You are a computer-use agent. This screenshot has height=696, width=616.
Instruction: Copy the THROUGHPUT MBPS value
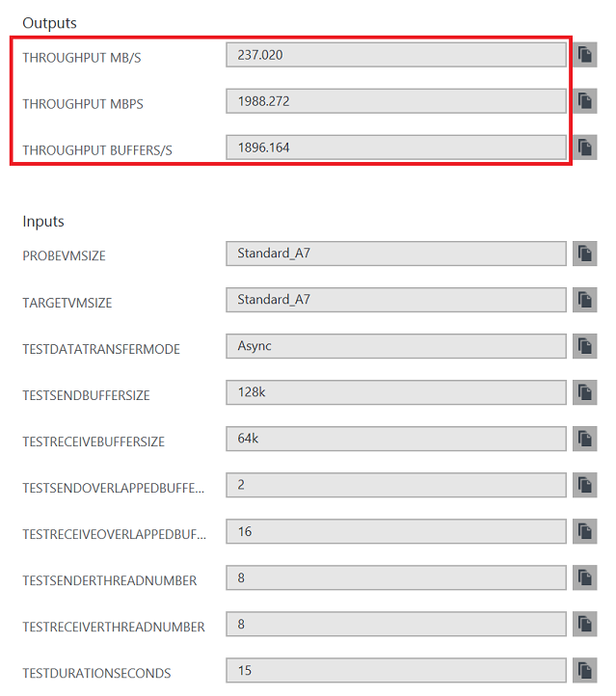point(584,101)
